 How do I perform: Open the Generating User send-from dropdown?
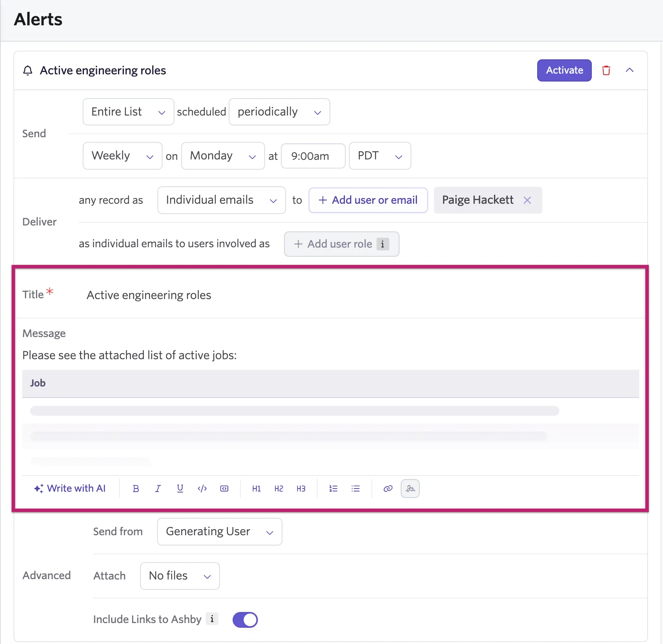pos(220,532)
